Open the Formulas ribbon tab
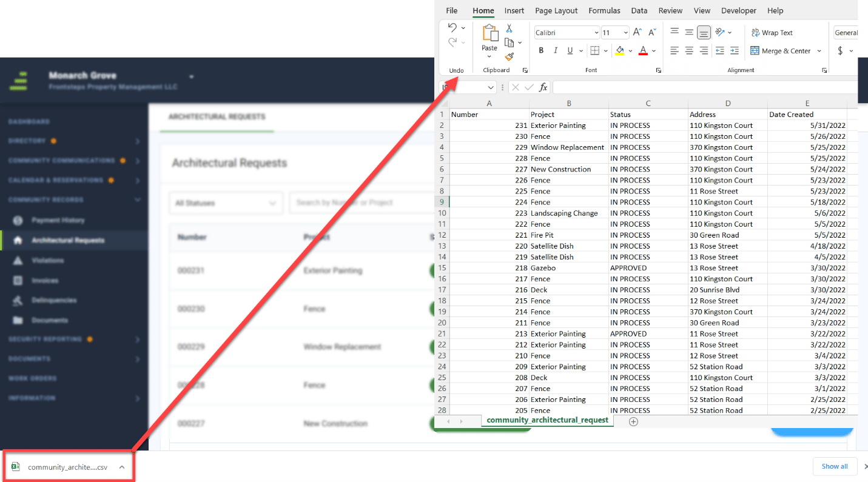 click(x=604, y=10)
